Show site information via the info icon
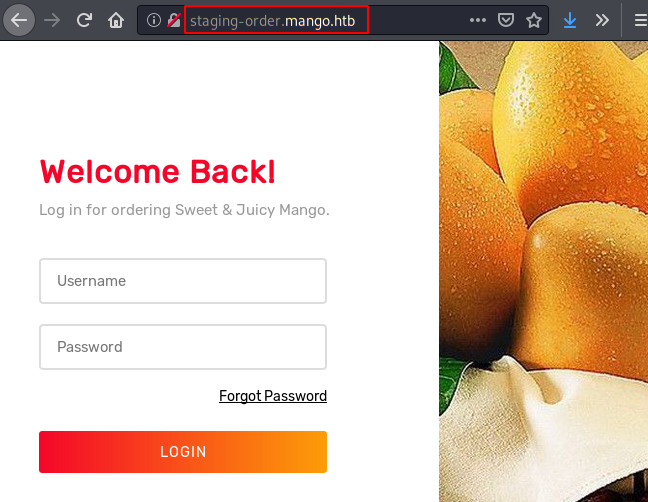Screen dimensions: 648x502 [154, 20]
